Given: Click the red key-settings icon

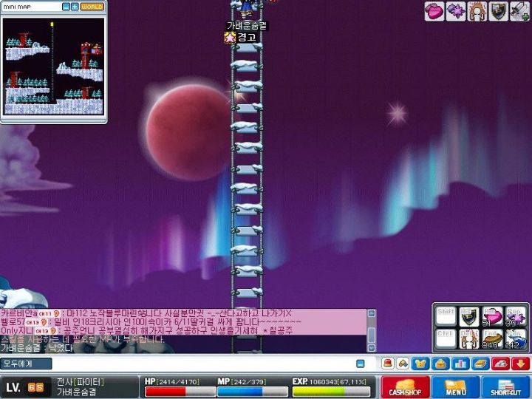Looking at the screenshot, I should click(x=500, y=364).
